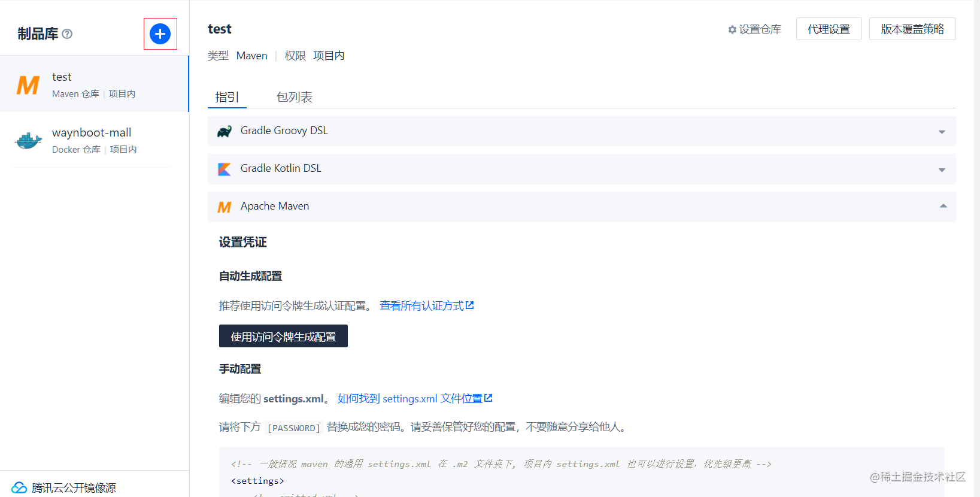980x497 pixels.
Task: Click the Gradle Groovy DSL label
Action: [284, 131]
